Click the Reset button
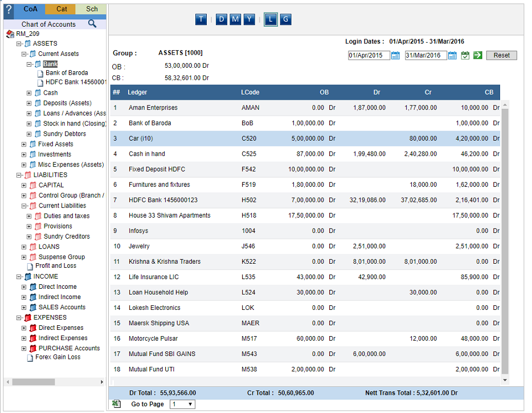Screen dimensions: 532x413 (501, 55)
